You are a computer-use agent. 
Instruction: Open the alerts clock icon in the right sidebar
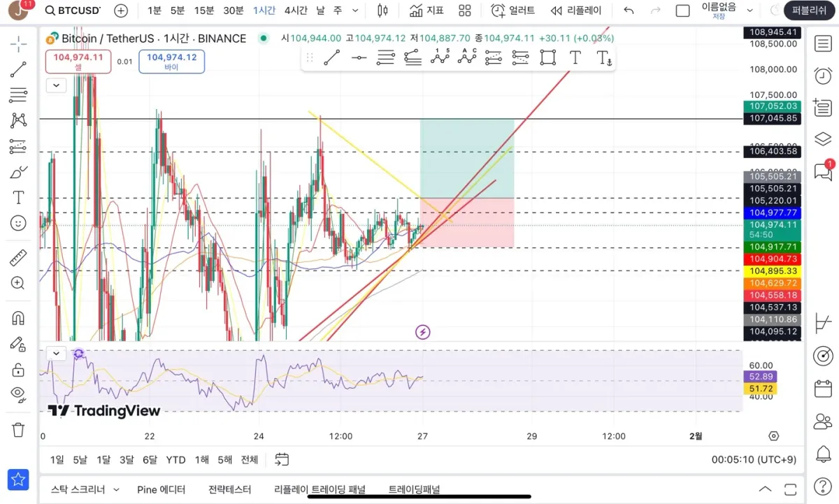[x=823, y=75]
